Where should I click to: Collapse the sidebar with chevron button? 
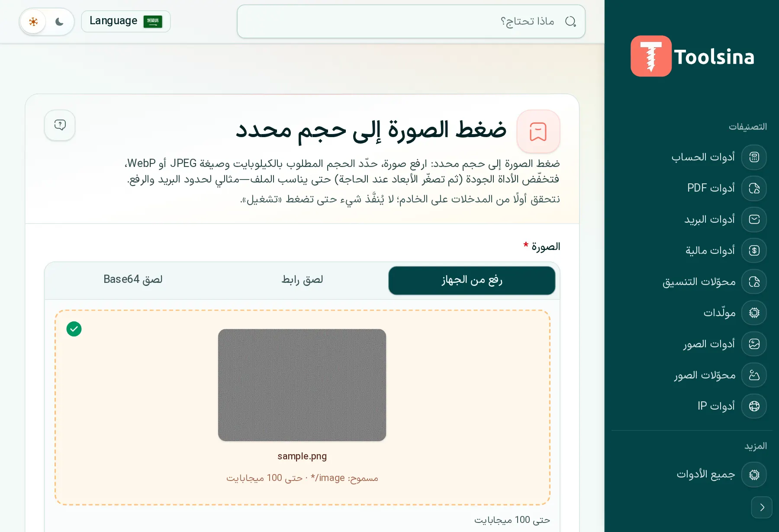pos(762,507)
